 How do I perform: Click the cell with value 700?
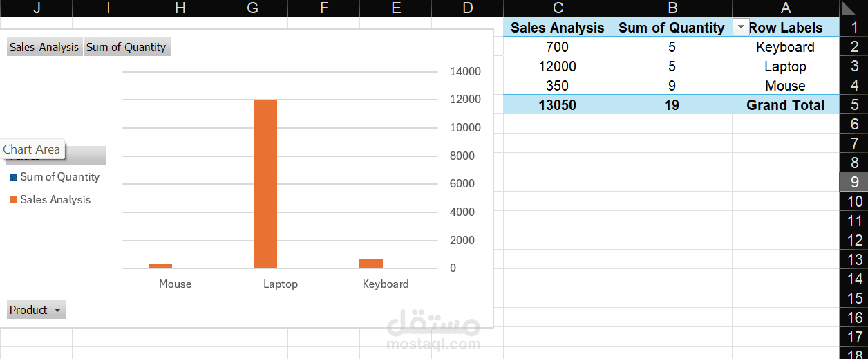[558, 47]
